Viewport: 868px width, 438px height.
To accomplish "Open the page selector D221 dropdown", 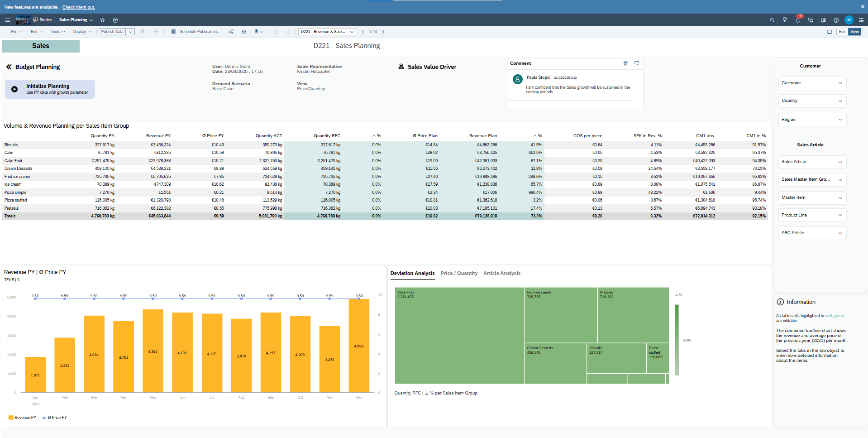I will pos(327,32).
